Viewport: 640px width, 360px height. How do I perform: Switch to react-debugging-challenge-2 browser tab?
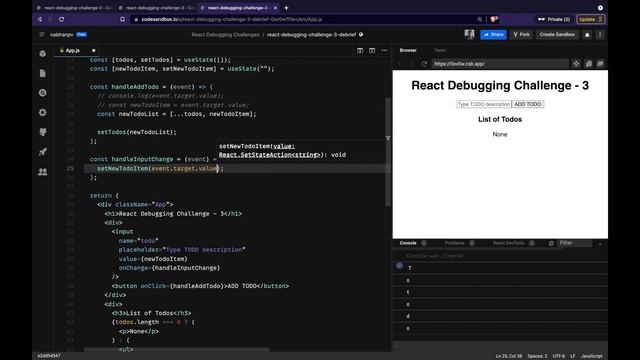[x=74, y=8]
